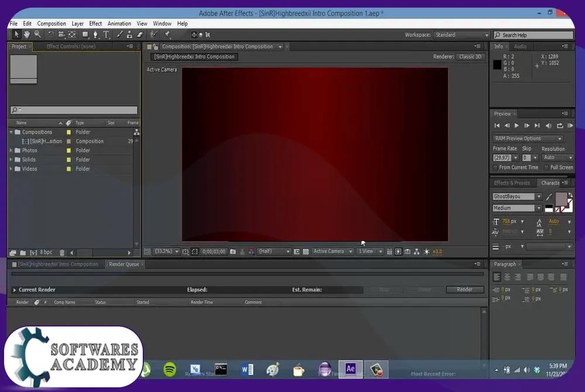This screenshot has width=585, height=392.
Task: Open the 1 View layout dropdown
Action: coord(370,252)
